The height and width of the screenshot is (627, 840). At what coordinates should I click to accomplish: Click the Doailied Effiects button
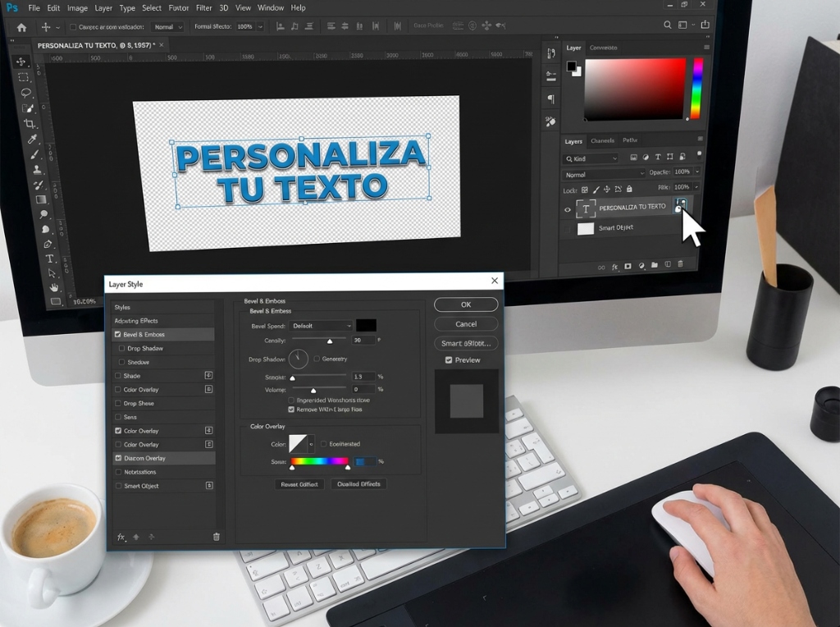(358, 484)
